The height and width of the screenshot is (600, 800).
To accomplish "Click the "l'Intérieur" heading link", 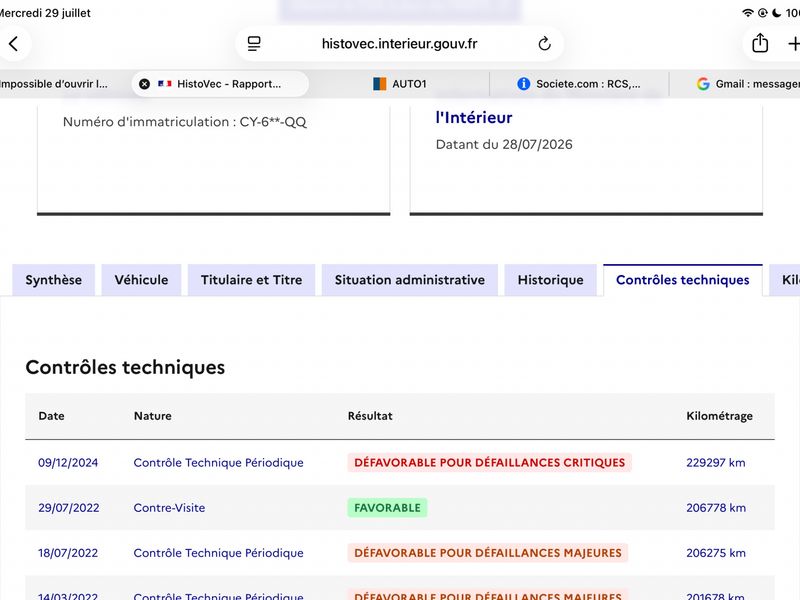I will click(x=473, y=118).
